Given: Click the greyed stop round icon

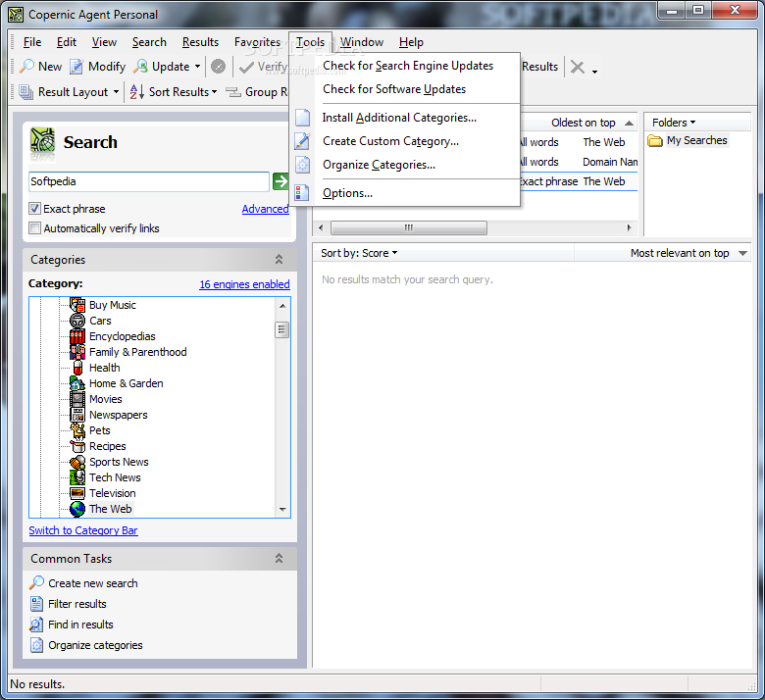Looking at the screenshot, I should (218, 67).
